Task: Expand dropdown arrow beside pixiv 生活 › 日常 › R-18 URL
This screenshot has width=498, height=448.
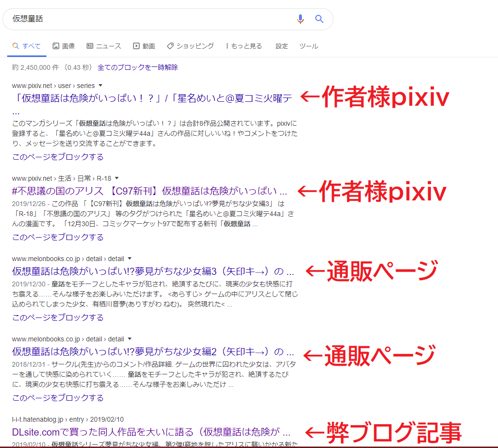Action: click(117, 178)
